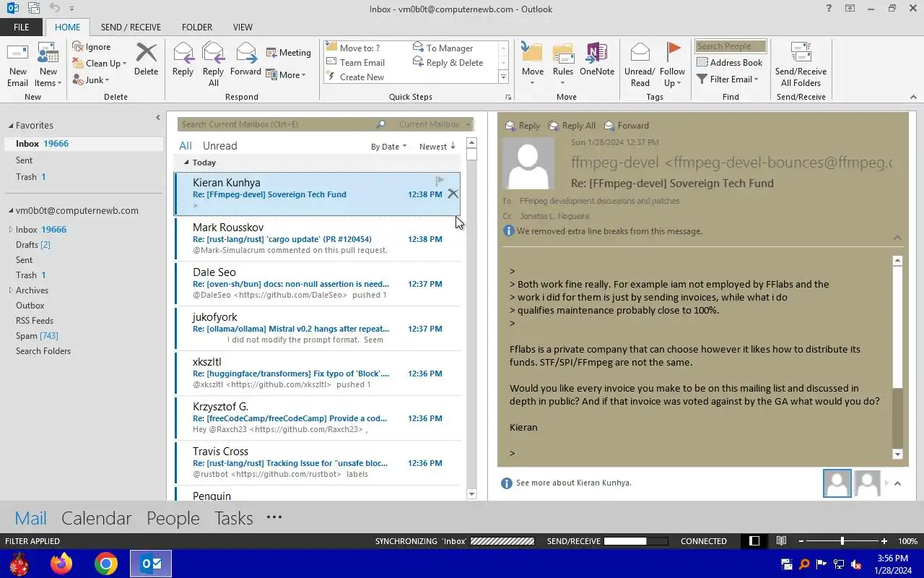
Task: Collapse the message header arrow
Action: coord(897,238)
